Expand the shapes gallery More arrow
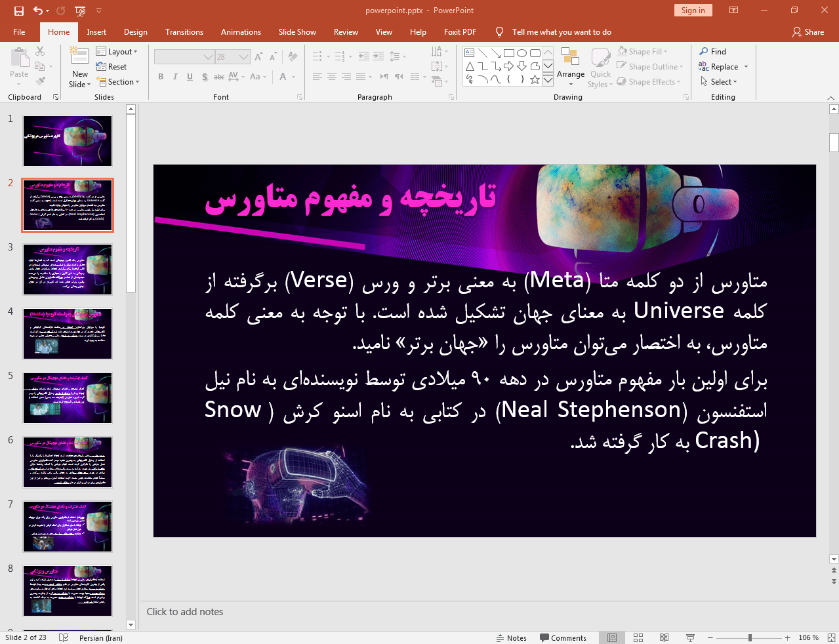Screen dimensions: 839x644 (548, 79)
